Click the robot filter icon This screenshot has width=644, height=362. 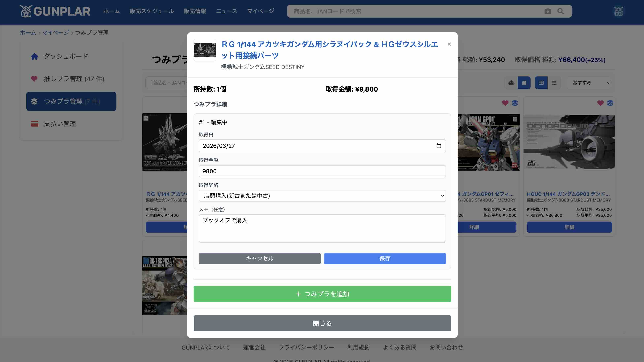coord(511,83)
